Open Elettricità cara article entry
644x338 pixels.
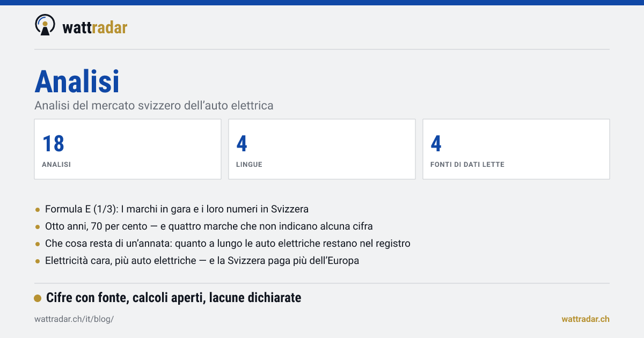[202, 261]
